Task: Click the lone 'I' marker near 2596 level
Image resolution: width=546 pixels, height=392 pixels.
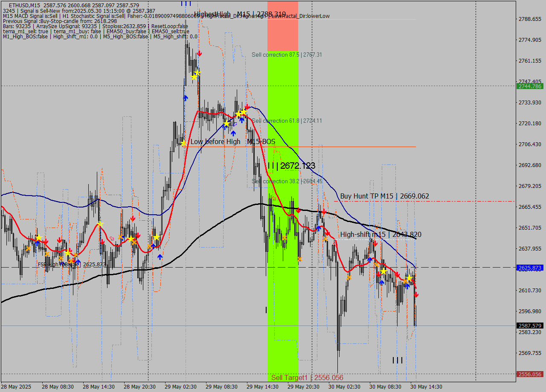Action: pyautogui.click(x=266, y=310)
